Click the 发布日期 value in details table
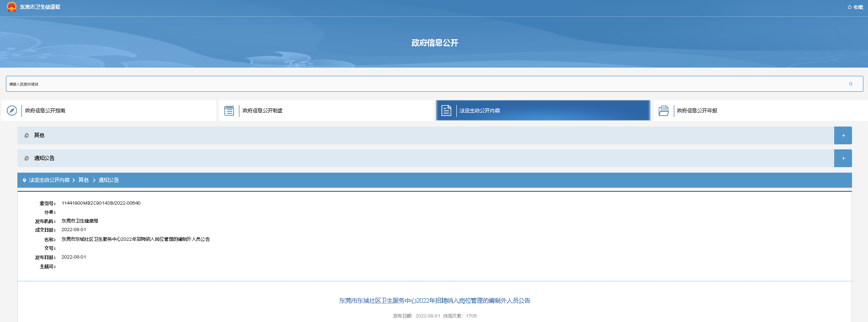The width and height of the screenshot is (868, 322). click(x=74, y=257)
